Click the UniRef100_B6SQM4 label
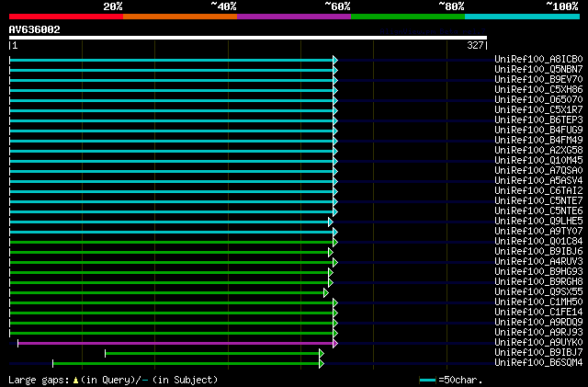 [538, 363]
